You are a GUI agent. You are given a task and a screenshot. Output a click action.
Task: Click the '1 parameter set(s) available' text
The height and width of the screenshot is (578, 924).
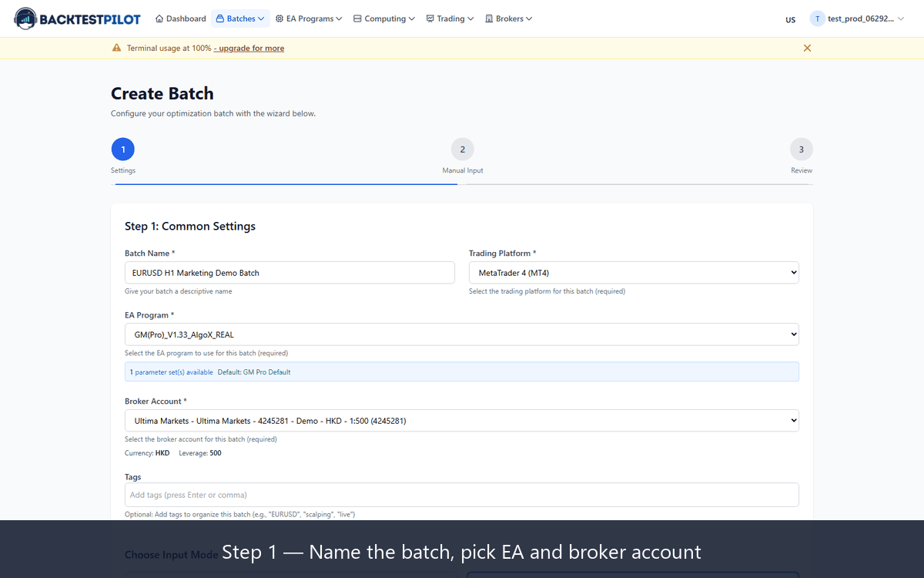[171, 372]
